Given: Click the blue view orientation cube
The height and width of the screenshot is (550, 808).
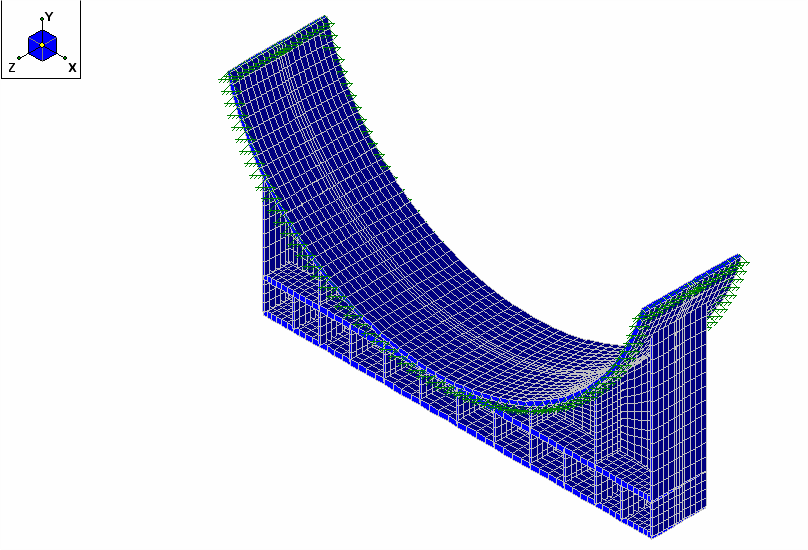Looking at the screenshot, I should click(42, 45).
